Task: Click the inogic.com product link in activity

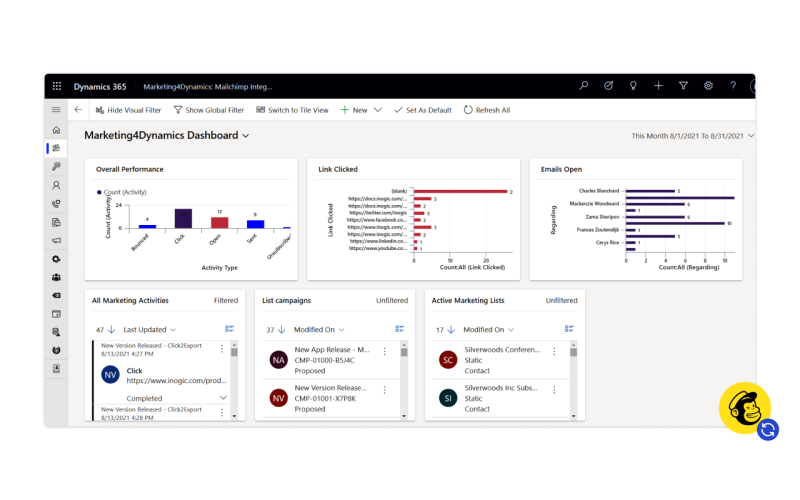Action: 177,381
